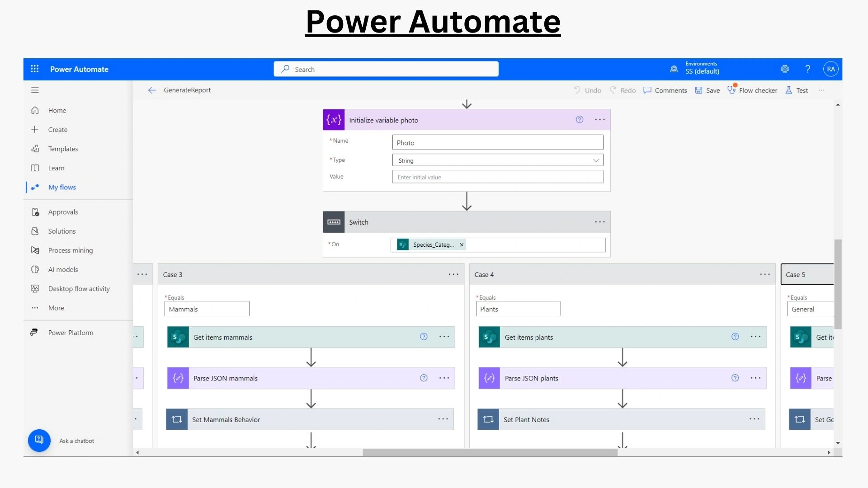Open the app launcher waffle icon

point(35,69)
